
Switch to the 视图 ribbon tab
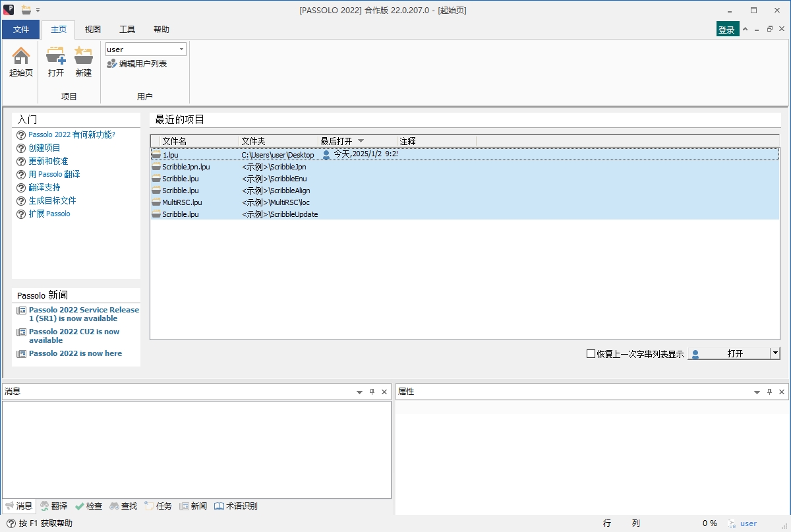[x=93, y=30]
